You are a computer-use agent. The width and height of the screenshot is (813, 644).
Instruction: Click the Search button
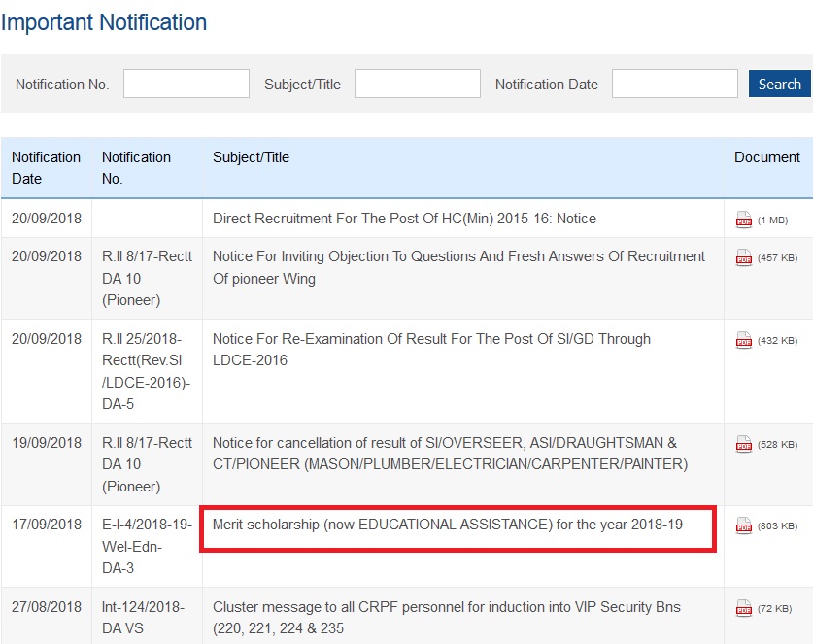[779, 84]
